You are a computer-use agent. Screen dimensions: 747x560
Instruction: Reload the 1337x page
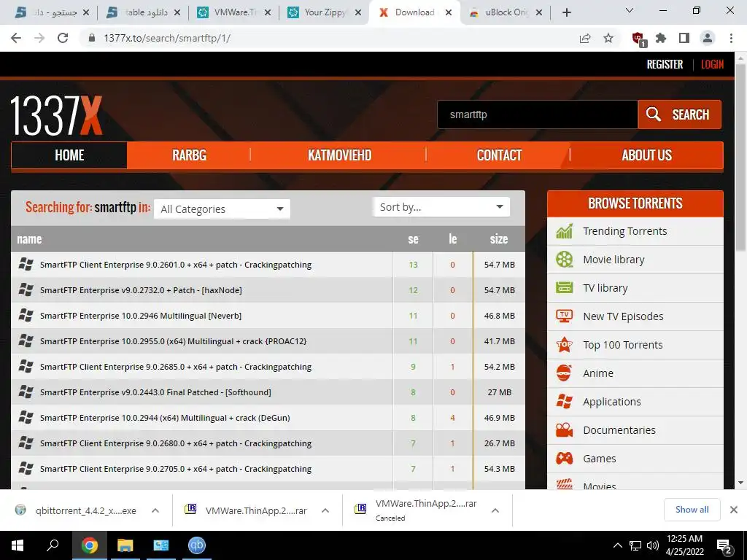coord(63,38)
